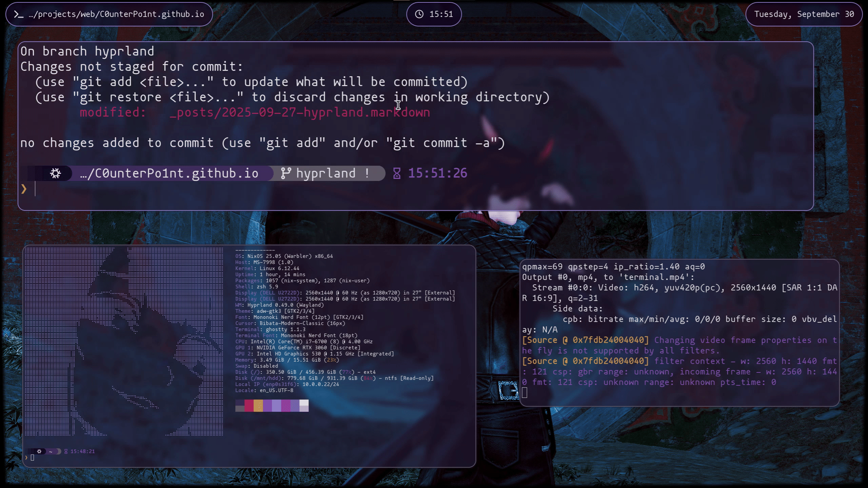868x488 pixels.
Task: Click the git branch icon before hyprland
Action: click(286, 174)
